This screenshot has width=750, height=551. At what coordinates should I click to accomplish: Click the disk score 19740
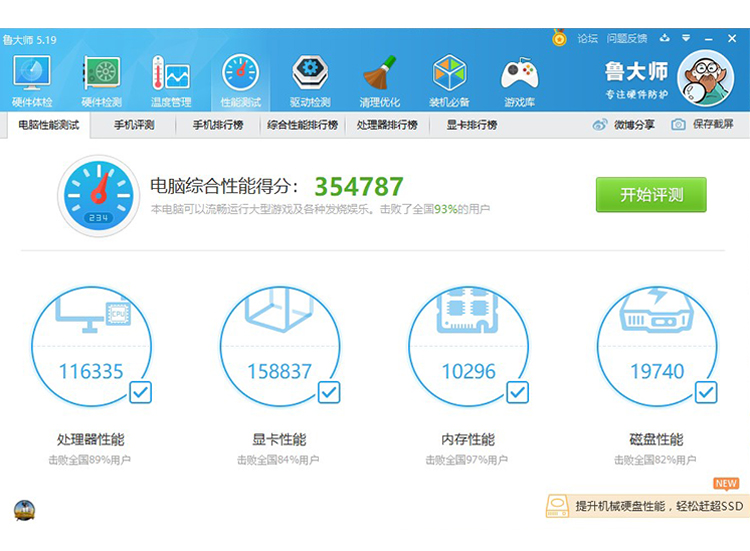(x=657, y=371)
